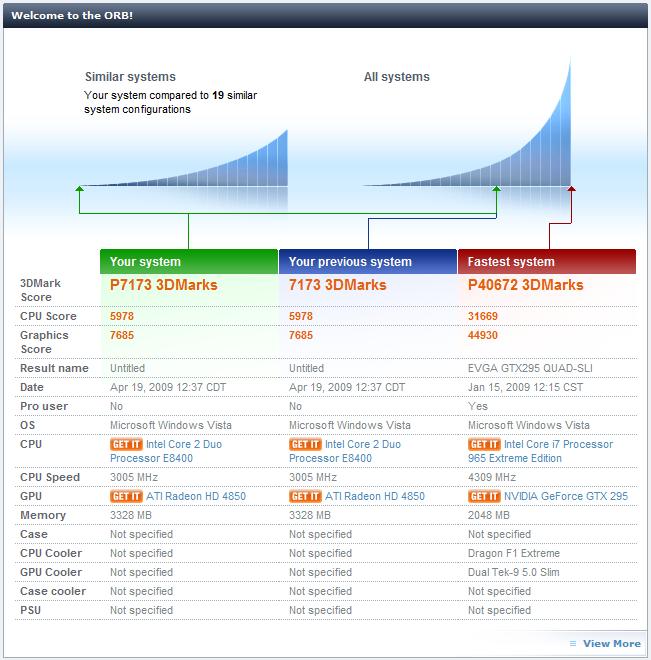Click Your system 3005 MHz CPU speed
The width and height of the screenshot is (651, 660).
(134, 477)
